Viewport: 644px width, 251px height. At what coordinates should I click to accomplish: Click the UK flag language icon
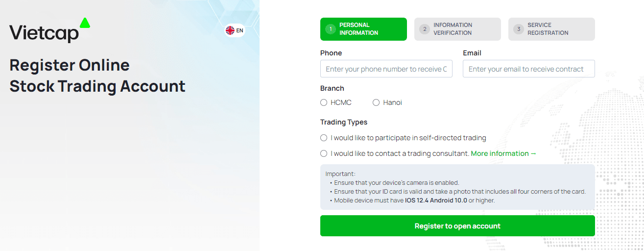(230, 30)
